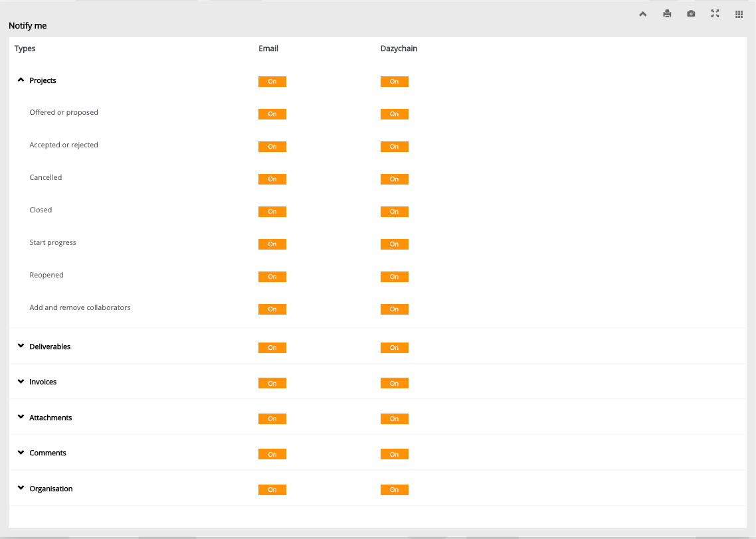This screenshot has width=756, height=539.
Task: Turn off Email notifications for Invoices
Action: tap(272, 383)
